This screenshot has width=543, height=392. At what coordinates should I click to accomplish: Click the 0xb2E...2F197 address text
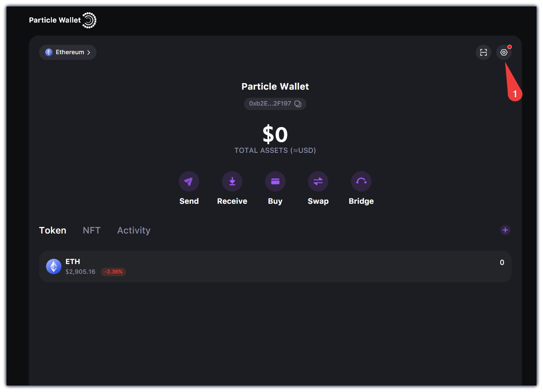pos(270,104)
